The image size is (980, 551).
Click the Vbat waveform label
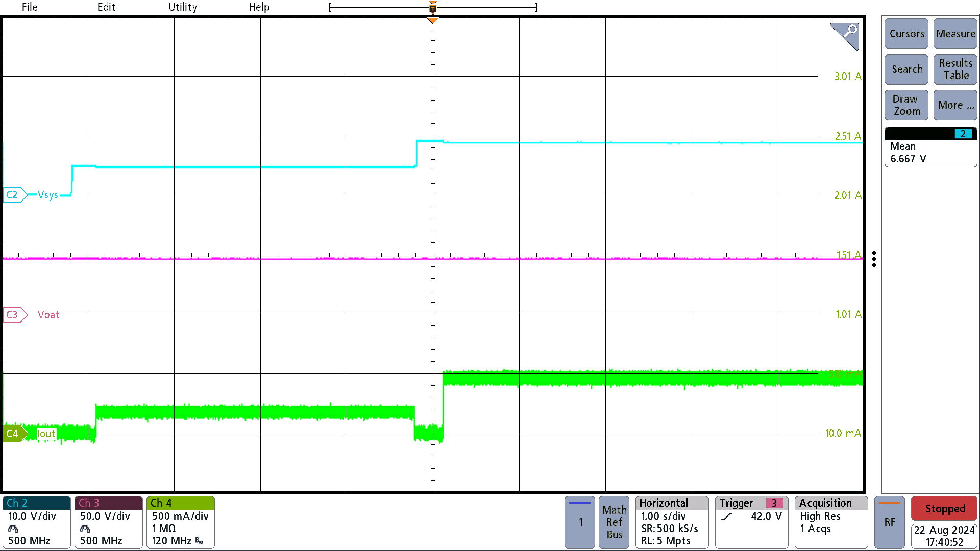(x=48, y=315)
